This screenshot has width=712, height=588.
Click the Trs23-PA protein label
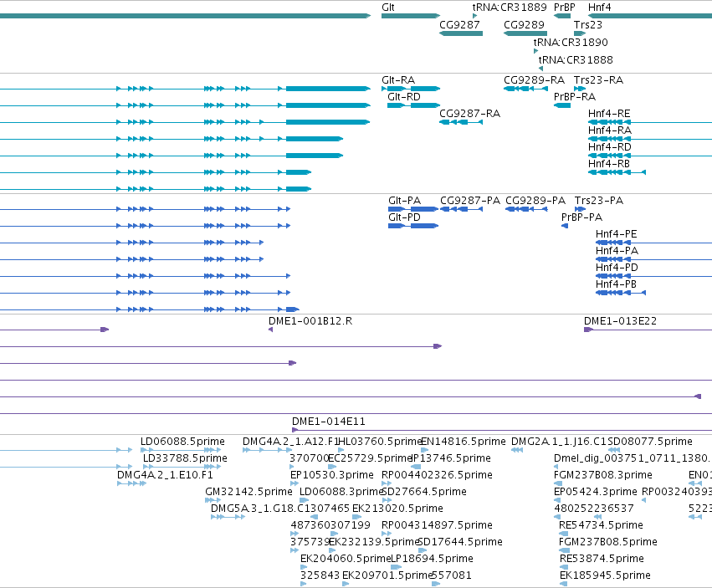tap(599, 201)
